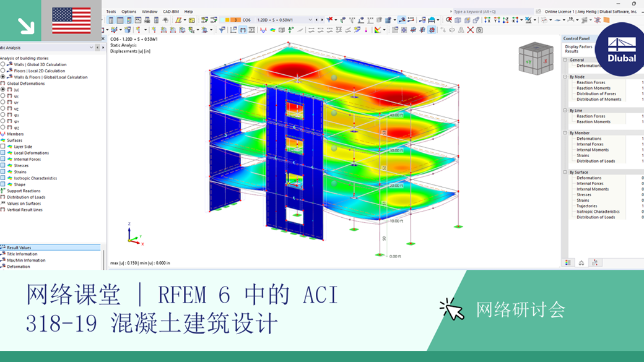
Task: Click the camera screenshot icon in toolbar
Action: [x=480, y=30]
